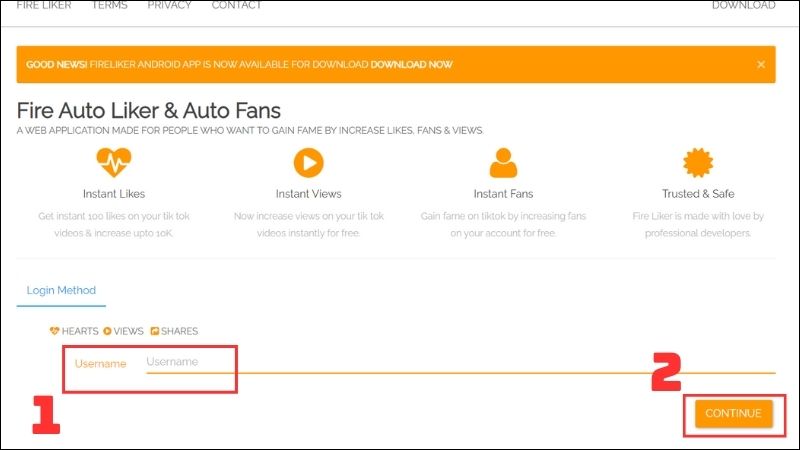
Task: Open the CONTACT nav link
Action: [x=236, y=5]
